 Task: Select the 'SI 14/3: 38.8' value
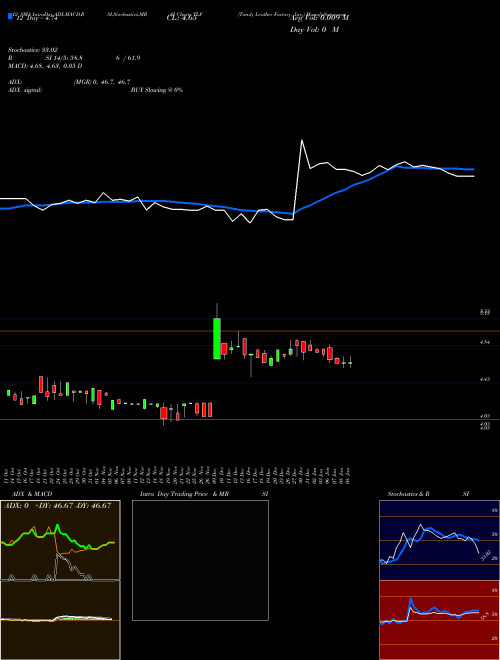[64, 58]
